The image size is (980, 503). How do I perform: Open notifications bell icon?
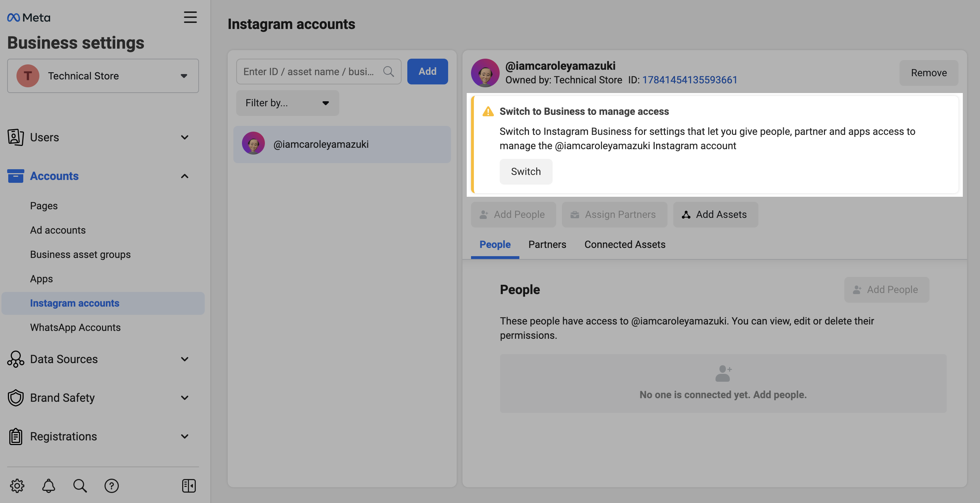point(49,485)
